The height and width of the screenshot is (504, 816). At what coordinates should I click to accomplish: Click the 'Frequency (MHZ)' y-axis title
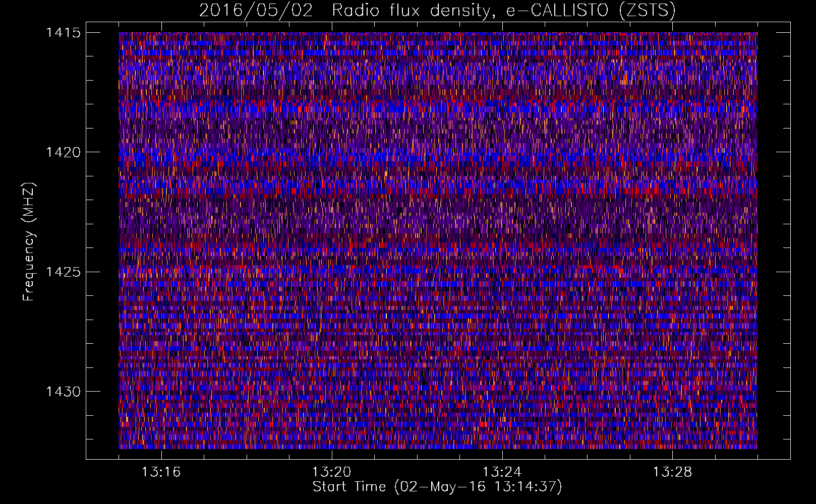(x=29, y=242)
